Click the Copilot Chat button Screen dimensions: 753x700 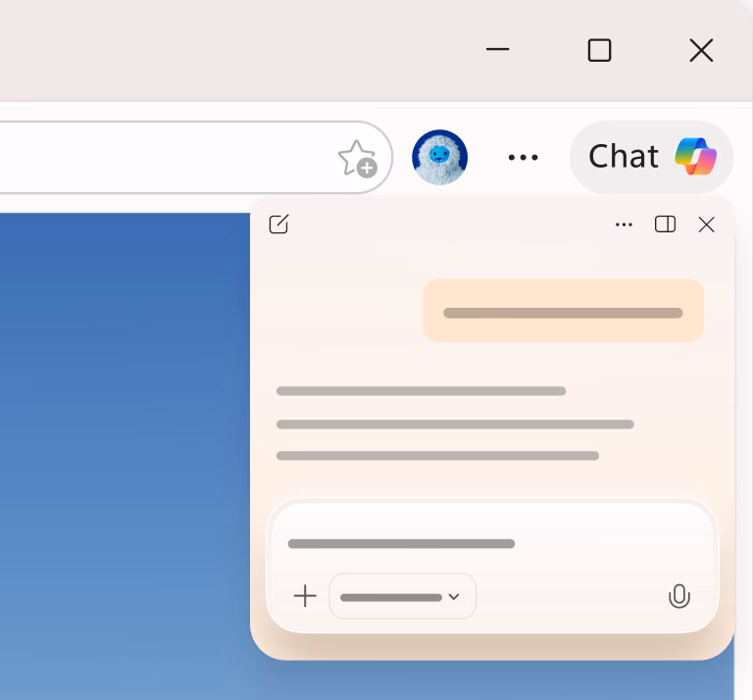[651, 157]
